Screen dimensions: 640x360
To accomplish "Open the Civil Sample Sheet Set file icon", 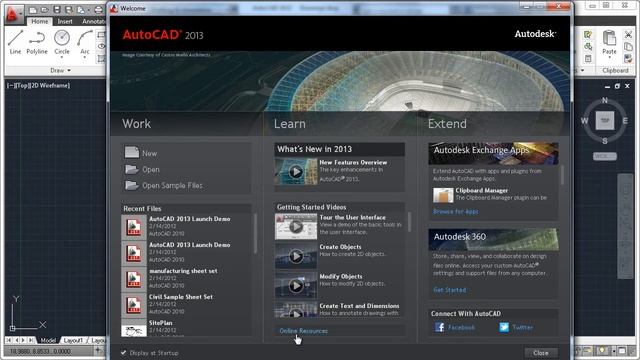I will point(134,305).
